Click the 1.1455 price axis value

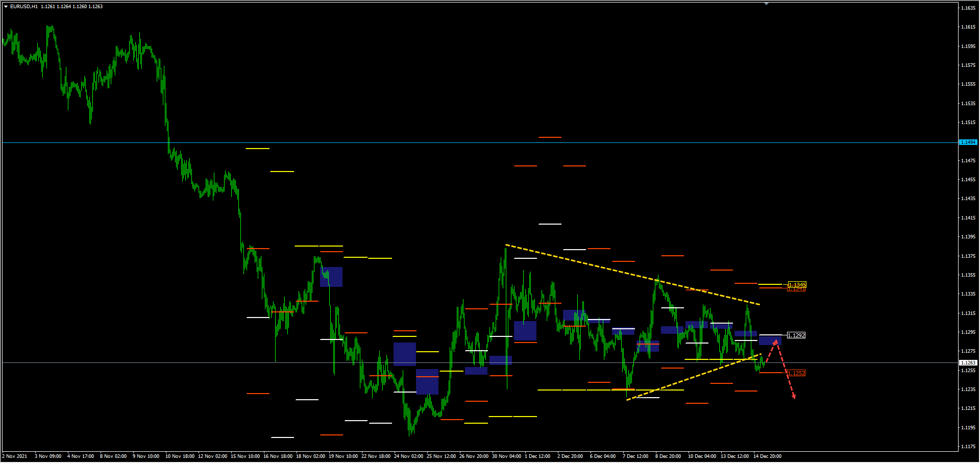tap(968, 180)
